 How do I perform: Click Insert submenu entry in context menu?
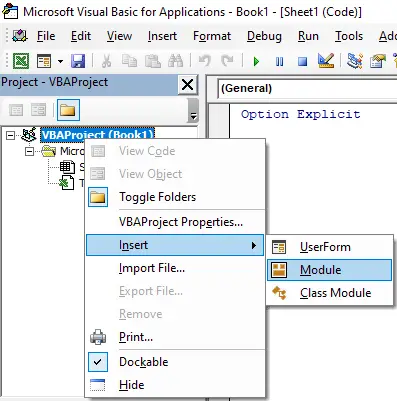coord(175,245)
